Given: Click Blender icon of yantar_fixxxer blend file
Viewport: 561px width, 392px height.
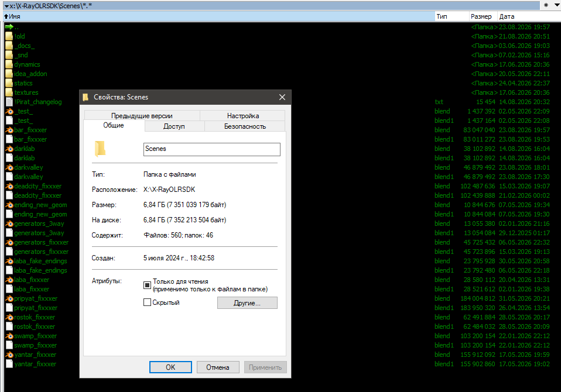Looking at the screenshot, I should [x=9, y=355].
